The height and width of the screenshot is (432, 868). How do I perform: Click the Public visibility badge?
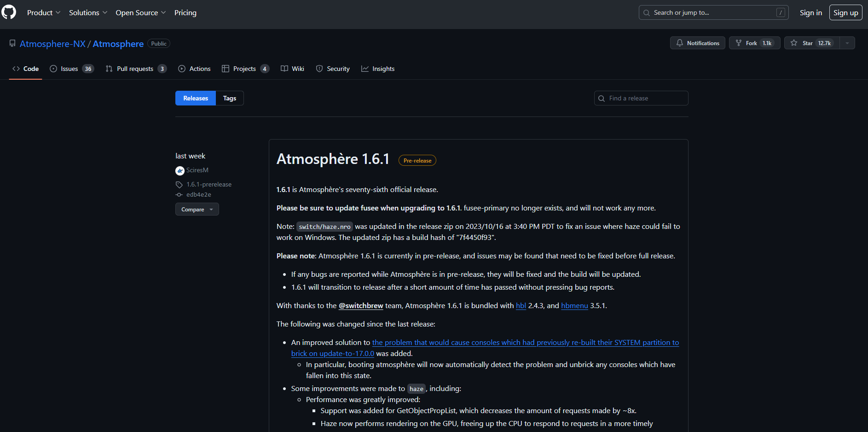click(159, 43)
